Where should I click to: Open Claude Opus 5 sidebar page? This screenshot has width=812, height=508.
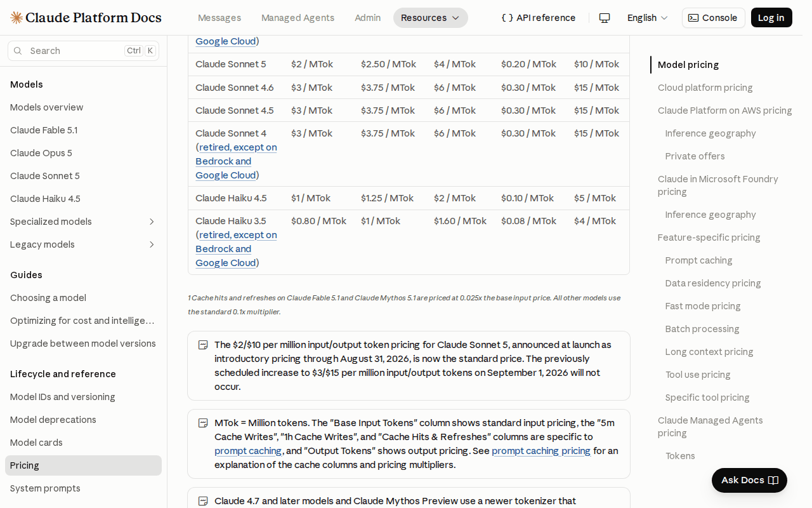tap(83, 153)
